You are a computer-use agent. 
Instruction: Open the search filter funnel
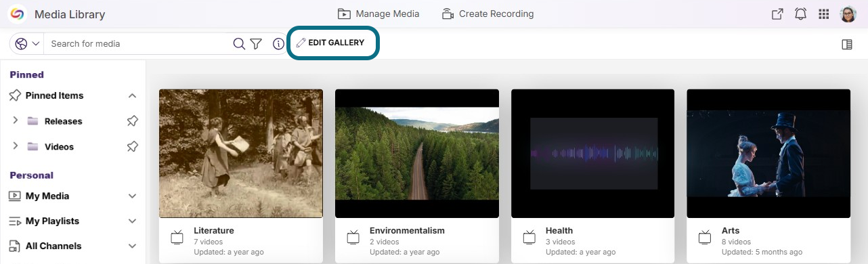tap(256, 43)
